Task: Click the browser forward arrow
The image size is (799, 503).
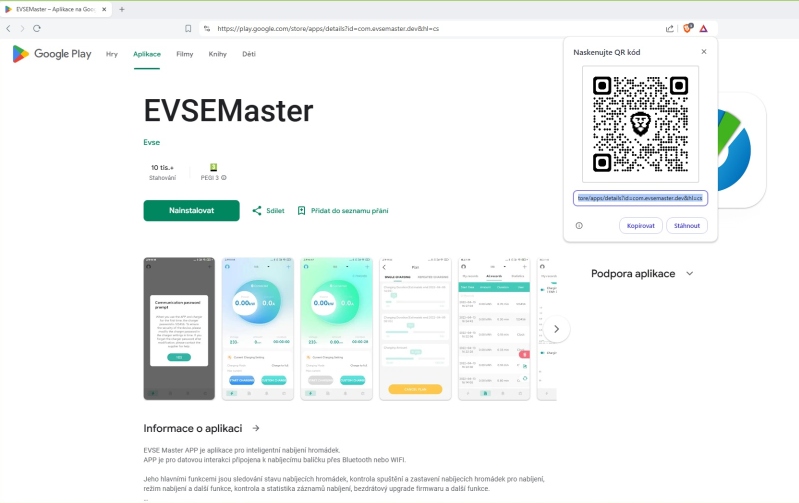Action: click(22, 29)
